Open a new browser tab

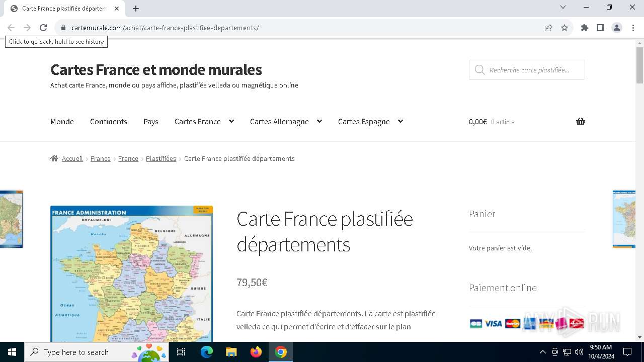point(136,9)
